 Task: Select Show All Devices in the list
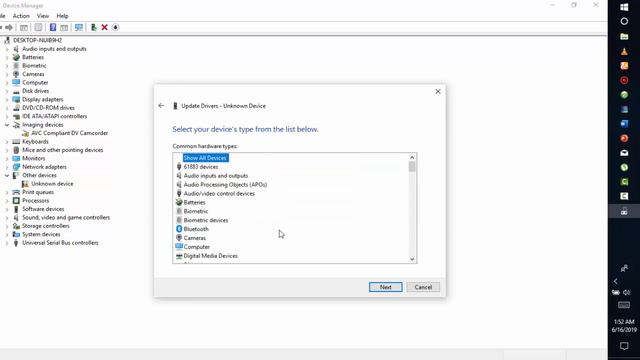click(x=205, y=158)
